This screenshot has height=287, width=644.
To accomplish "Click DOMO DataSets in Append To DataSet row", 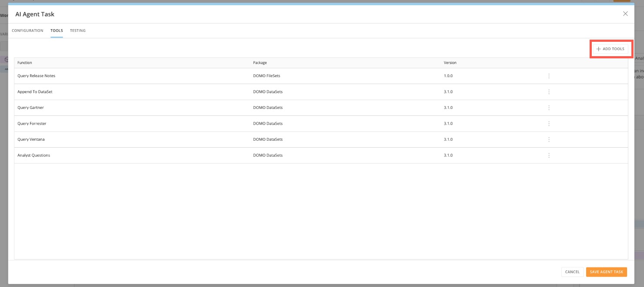I will click(268, 92).
